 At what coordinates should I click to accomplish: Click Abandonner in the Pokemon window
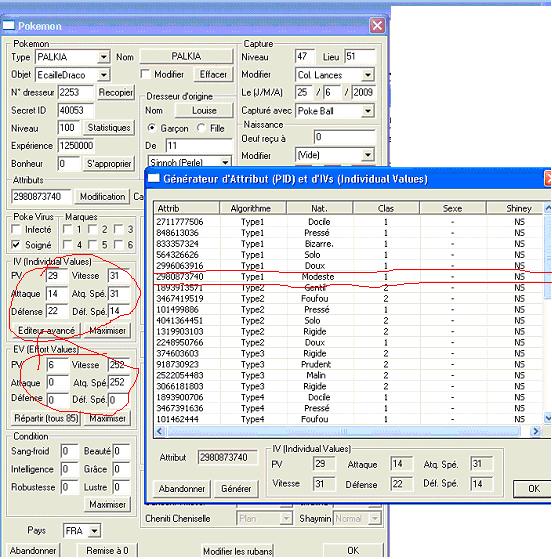pyautogui.click(x=33, y=550)
